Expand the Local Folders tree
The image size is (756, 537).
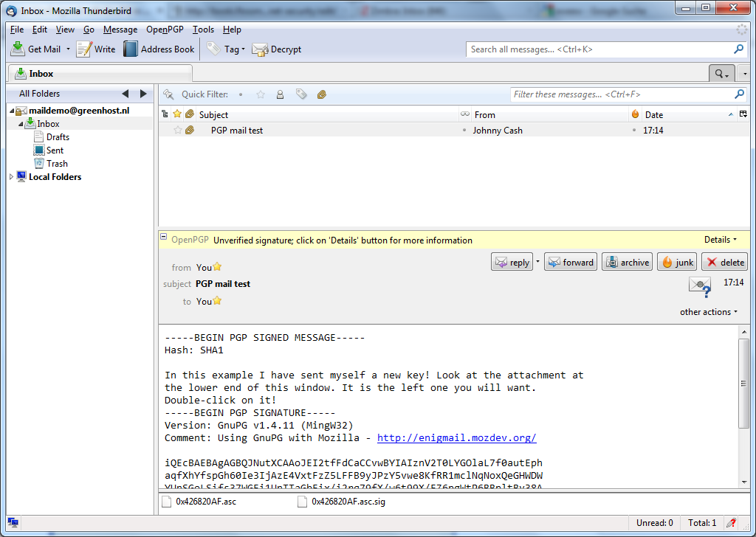11,177
